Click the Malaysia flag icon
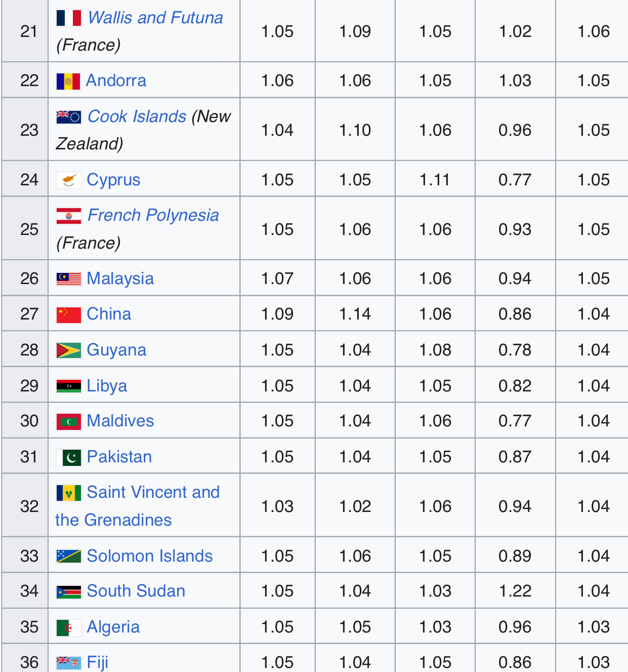This screenshot has width=628, height=672. (68, 279)
